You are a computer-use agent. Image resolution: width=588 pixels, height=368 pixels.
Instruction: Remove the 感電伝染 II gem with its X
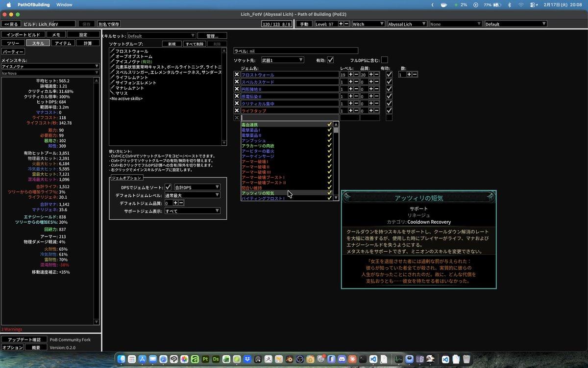pos(237,97)
